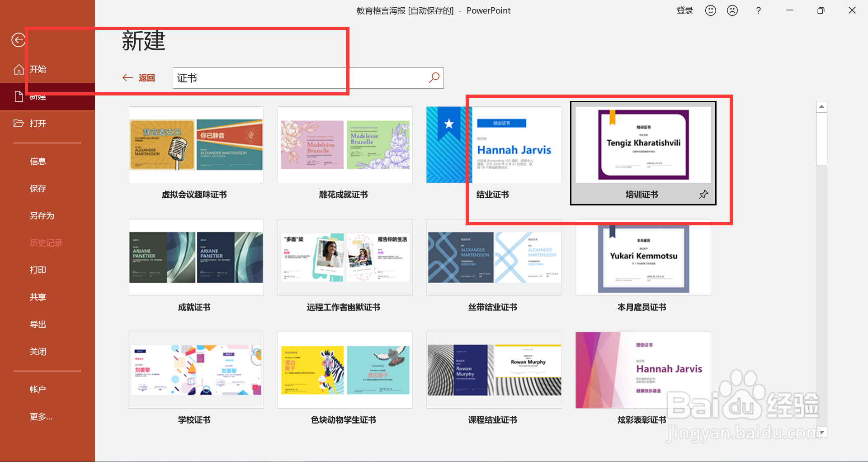Open 帐户 settings in sidebar
This screenshot has width=868, height=462.
tap(38, 389)
